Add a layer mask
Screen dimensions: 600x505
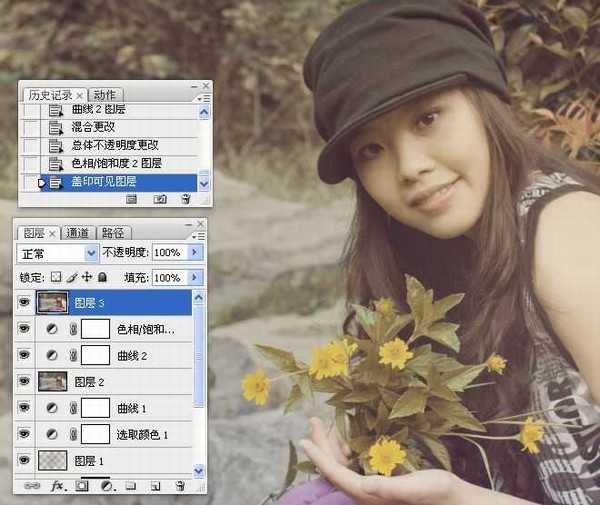82,486
